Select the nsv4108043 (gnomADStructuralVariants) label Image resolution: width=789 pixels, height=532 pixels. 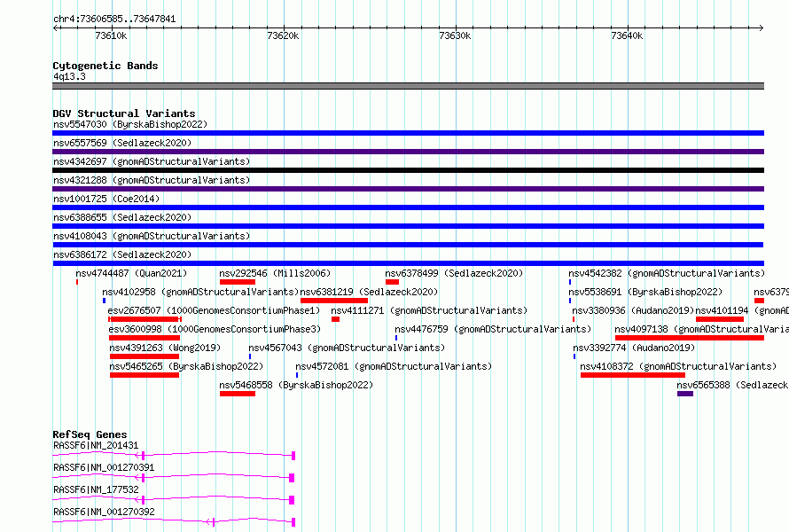coord(152,236)
